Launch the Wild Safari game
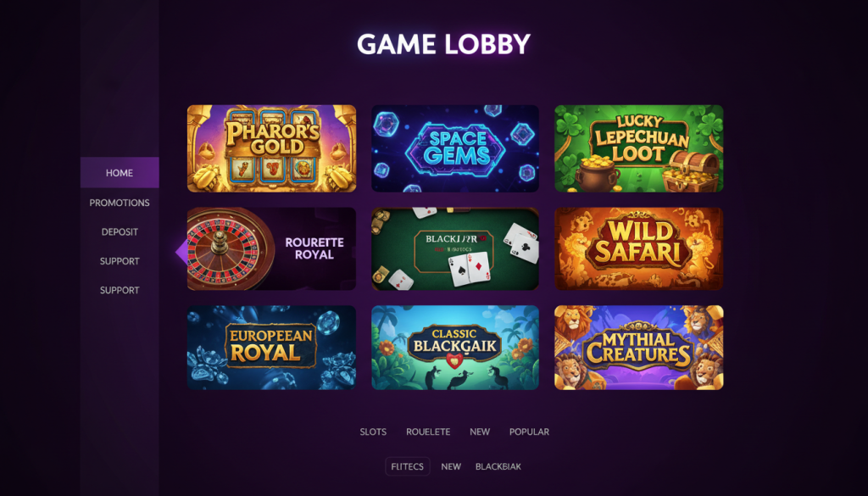This screenshot has width=868, height=496. point(639,248)
